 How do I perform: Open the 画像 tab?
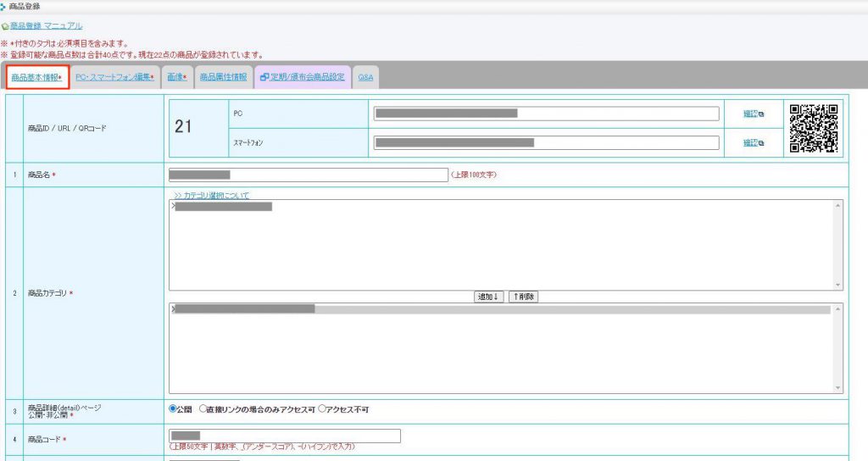click(176, 77)
